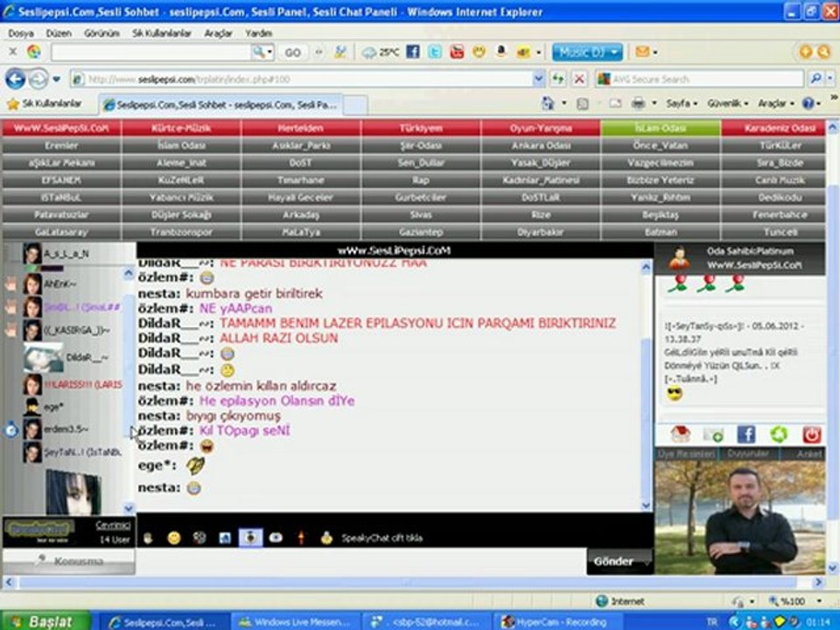Join the Karadeniz Odası room
The width and height of the screenshot is (840, 630).
coord(773,128)
